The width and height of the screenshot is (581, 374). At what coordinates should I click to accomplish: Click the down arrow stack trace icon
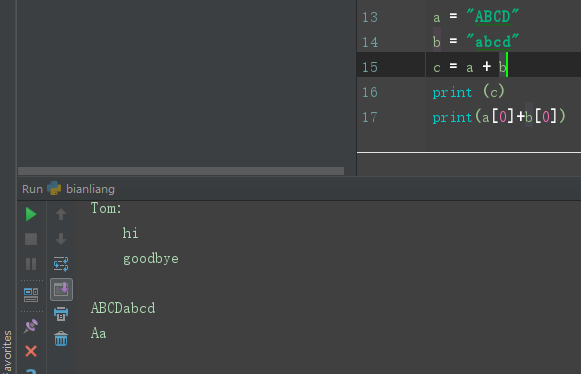point(61,239)
